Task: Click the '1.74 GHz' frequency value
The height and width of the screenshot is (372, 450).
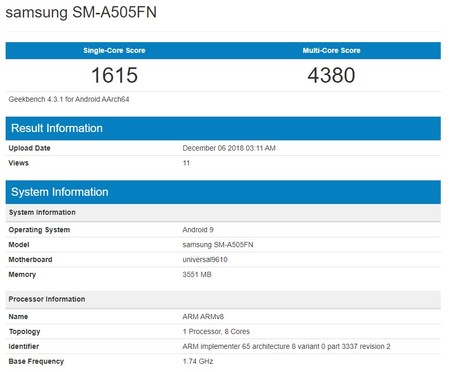Action: tap(198, 361)
